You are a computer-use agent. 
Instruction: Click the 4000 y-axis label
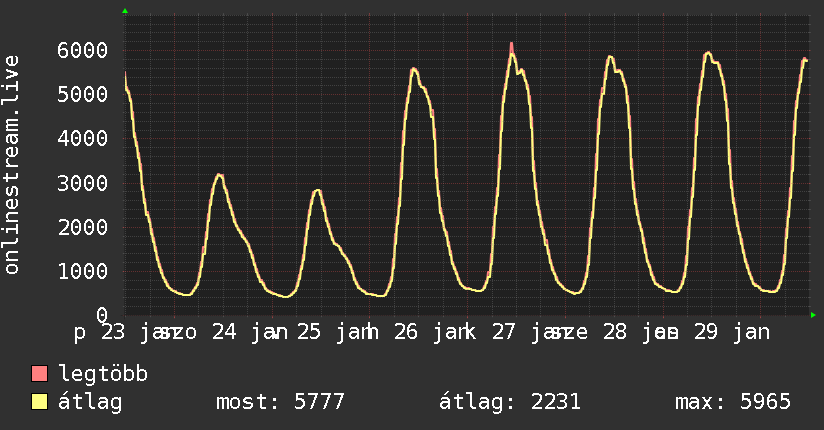coord(83,139)
